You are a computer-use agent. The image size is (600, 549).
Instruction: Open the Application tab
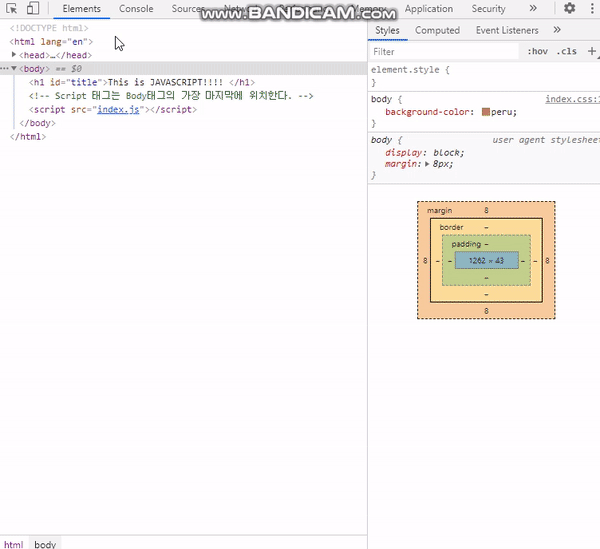429,9
